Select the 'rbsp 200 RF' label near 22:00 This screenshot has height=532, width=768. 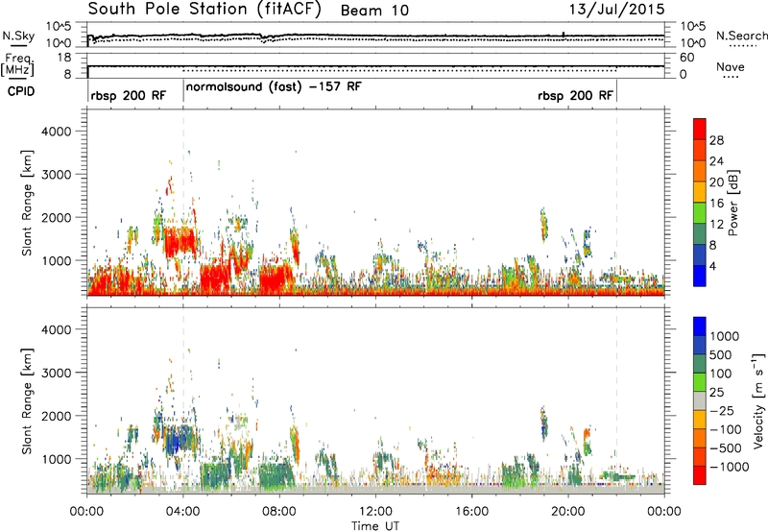pos(575,95)
